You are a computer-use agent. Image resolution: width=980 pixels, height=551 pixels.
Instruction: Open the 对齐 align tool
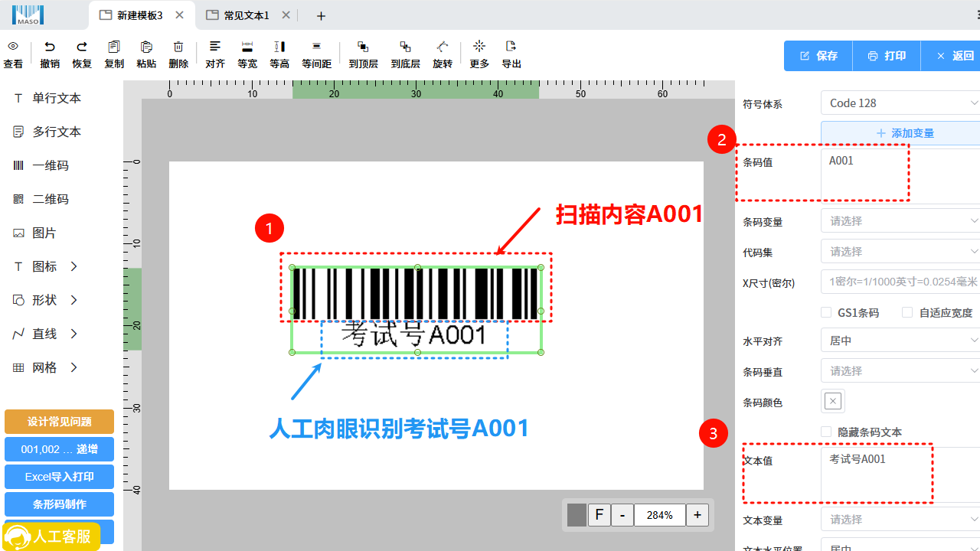tap(215, 47)
